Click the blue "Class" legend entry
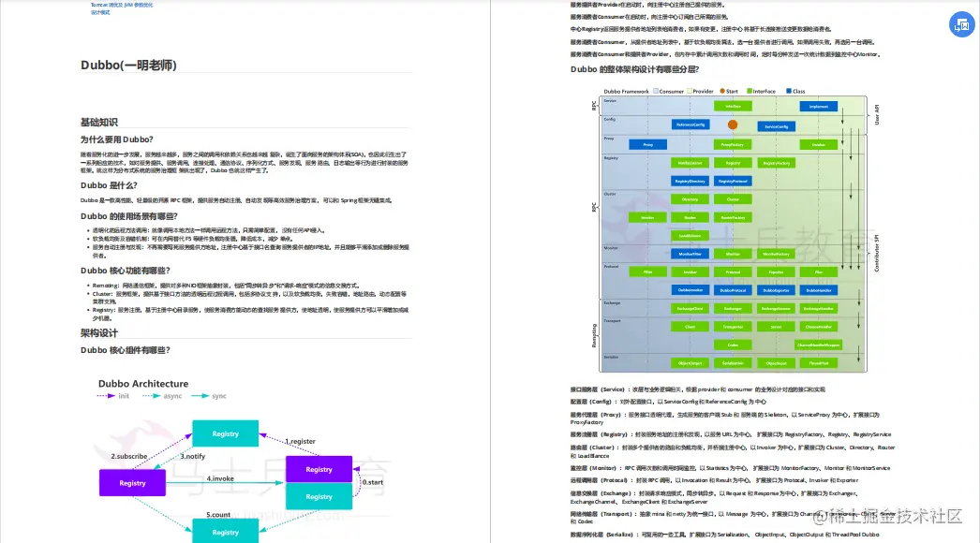The image size is (980, 543). [795, 91]
